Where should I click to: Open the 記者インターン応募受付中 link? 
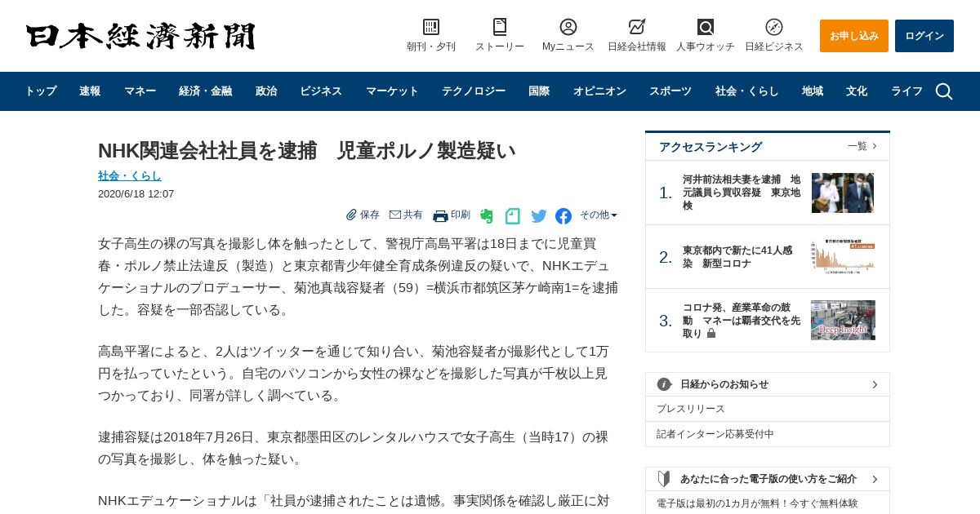click(x=715, y=434)
